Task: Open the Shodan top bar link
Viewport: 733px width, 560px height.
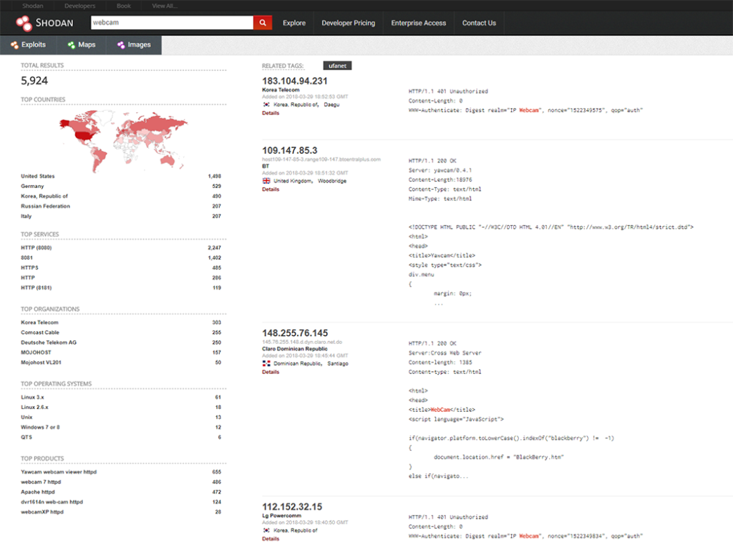Action: 33,6
